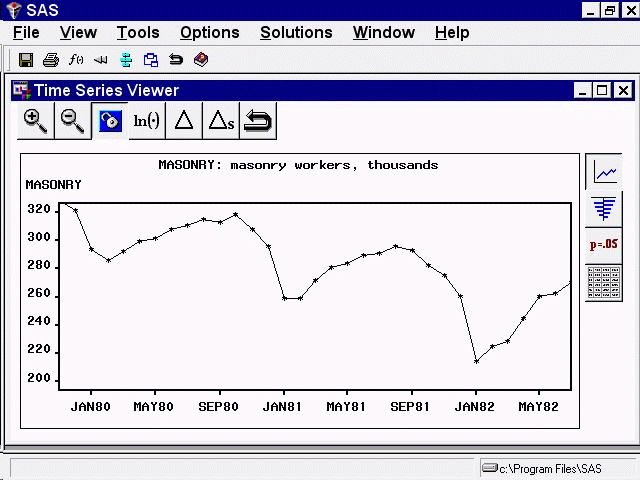Click the Print icon in toolbar

pos(51,60)
